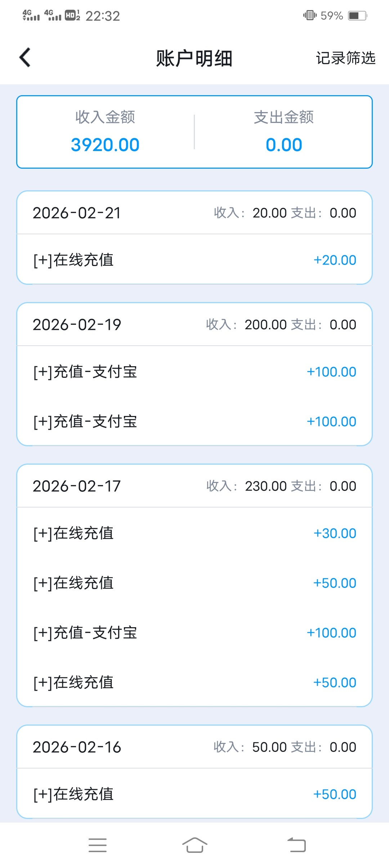This screenshot has height=868, width=389.
Task: Expand the 2026-02-19 date header
Action: tap(194, 325)
